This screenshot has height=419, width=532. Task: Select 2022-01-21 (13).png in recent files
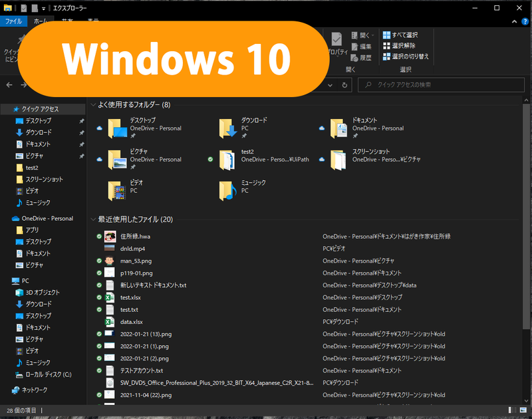tap(146, 334)
